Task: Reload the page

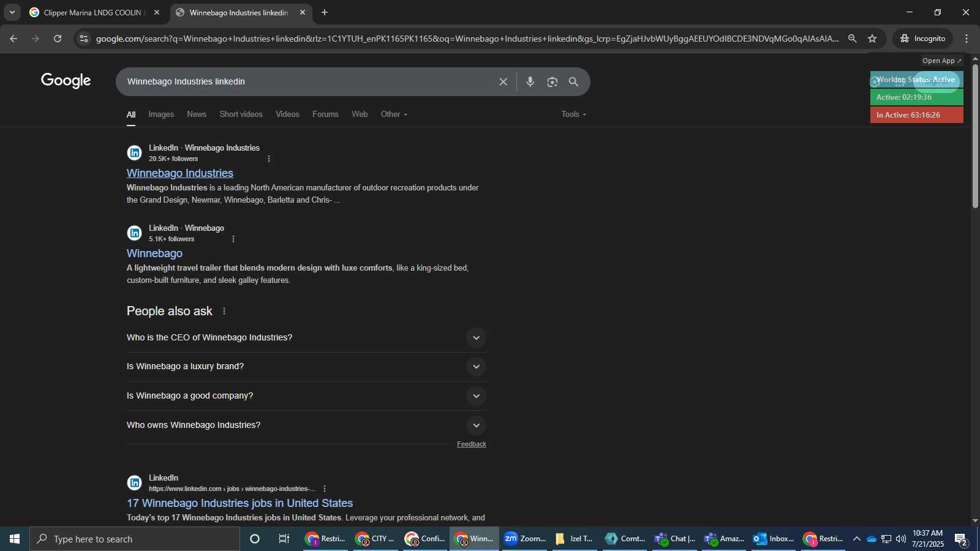Action: pos(58,39)
